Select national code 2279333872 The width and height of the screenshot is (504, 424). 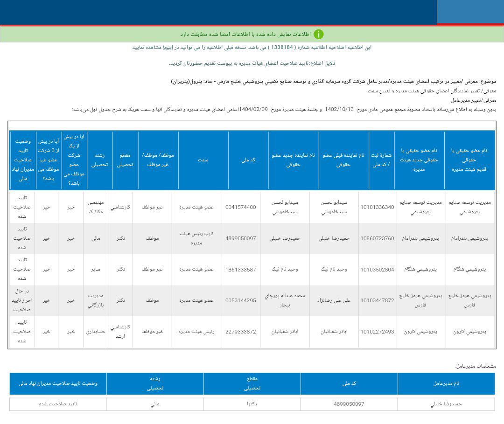point(240,332)
